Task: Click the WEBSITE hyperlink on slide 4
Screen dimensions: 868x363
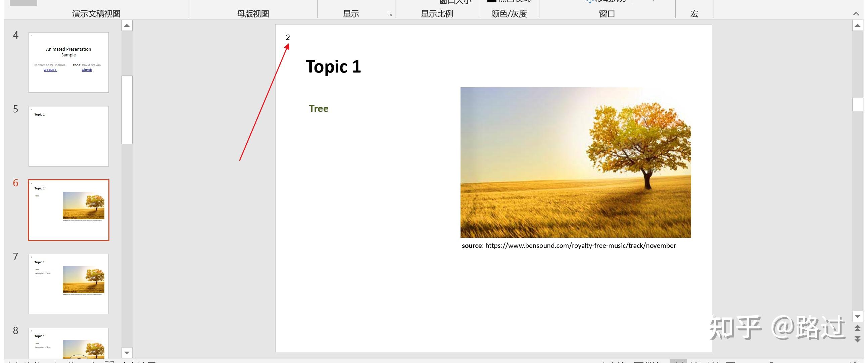Action: [50, 70]
